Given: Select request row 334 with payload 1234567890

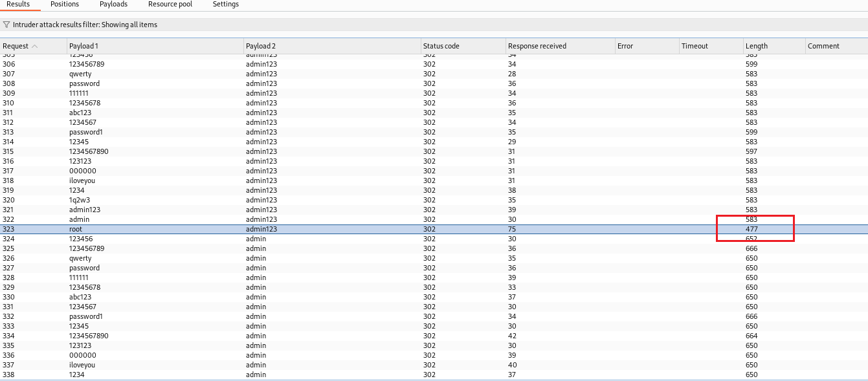Looking at the screenshot, I should (x=89, y=336).
